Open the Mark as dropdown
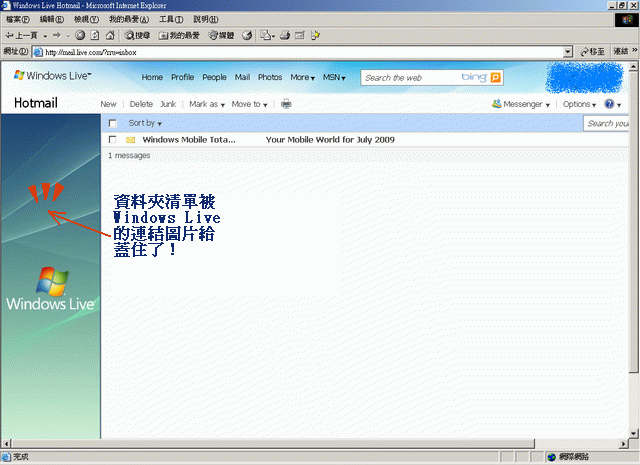 [x=207, y=104]
